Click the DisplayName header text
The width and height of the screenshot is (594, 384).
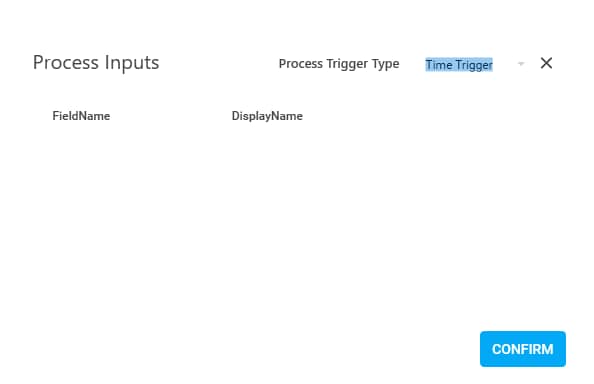click(267, 116)
